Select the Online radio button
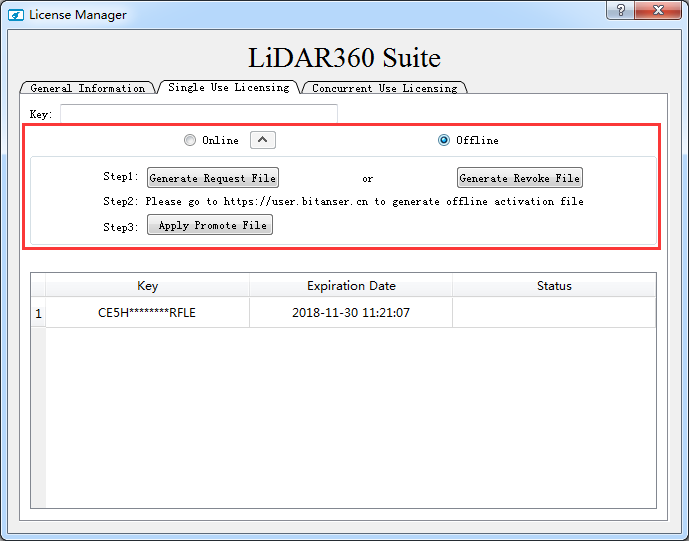 (x=190, y=140)
